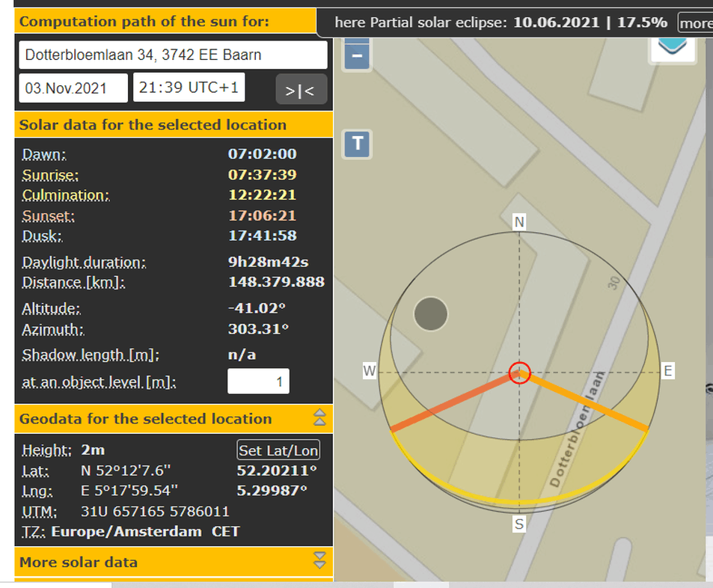Click the decimal latitude 52.20211°
The image size is (713, 588).
277,471
